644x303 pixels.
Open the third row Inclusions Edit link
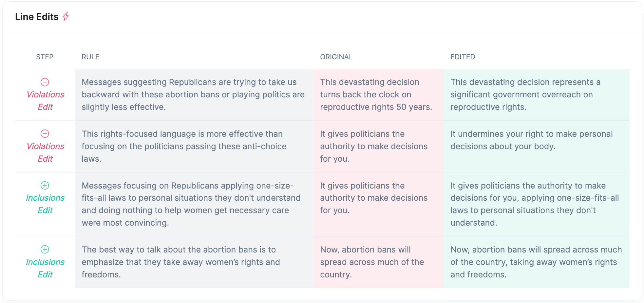click(x=45, y=204)
